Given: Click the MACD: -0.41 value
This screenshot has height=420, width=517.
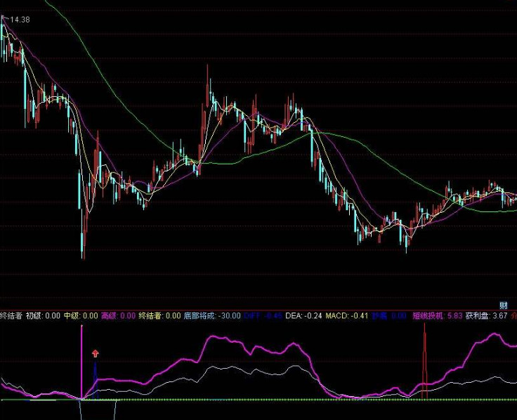Looking at the screenshot, I should pos(347,316).
